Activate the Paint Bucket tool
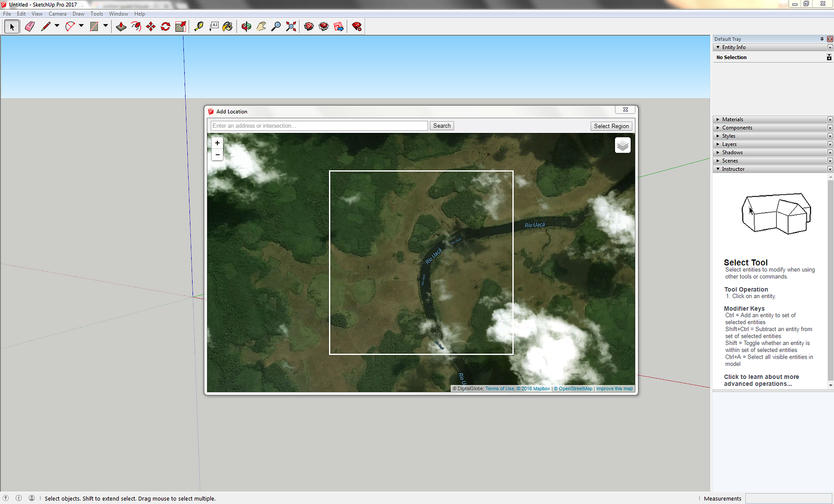The width and height of the screenshot is (834, 504). [228, 27]
